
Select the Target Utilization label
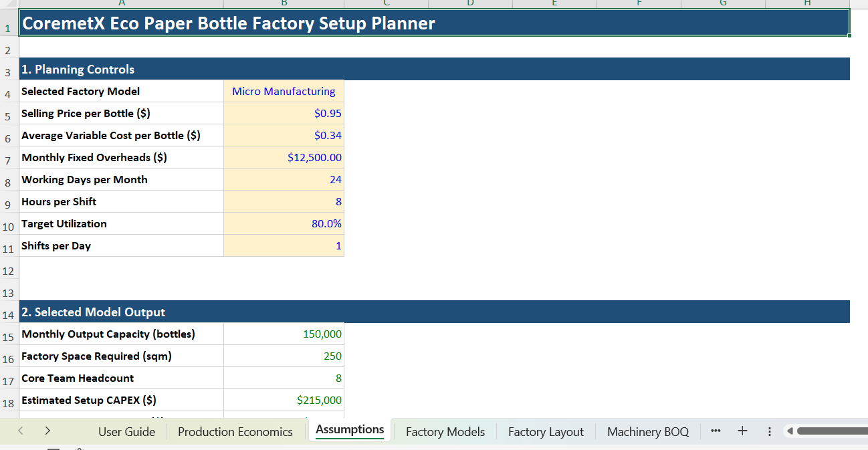pyautogui.click(x=122, y=223)
